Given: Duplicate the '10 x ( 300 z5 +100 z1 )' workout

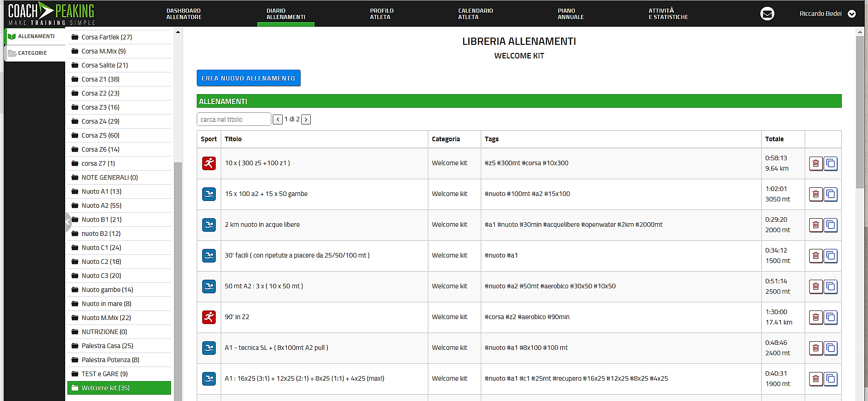Looking at the screenshot, I should click(x=830, y=163).
